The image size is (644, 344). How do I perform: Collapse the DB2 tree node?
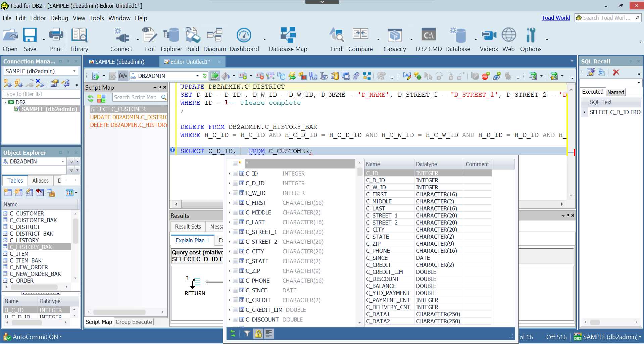5,102
